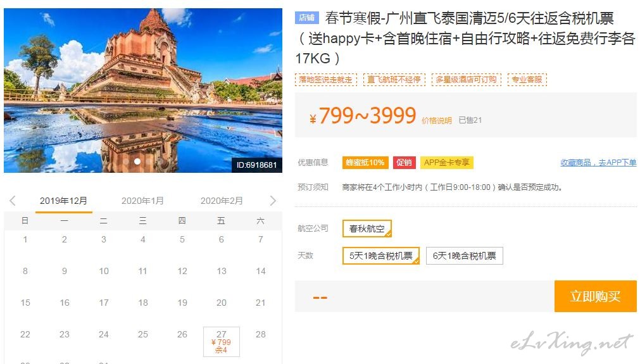The image size is (640, 364).
Task: Open 收藏商品，去APP下单 link
Action: [x=598, y=163]
